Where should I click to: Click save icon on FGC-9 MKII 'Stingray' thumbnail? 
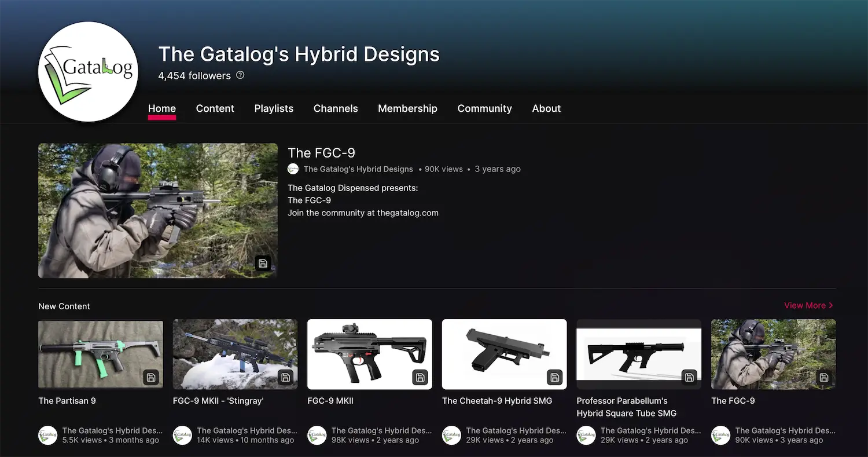(x=285, y=378)
